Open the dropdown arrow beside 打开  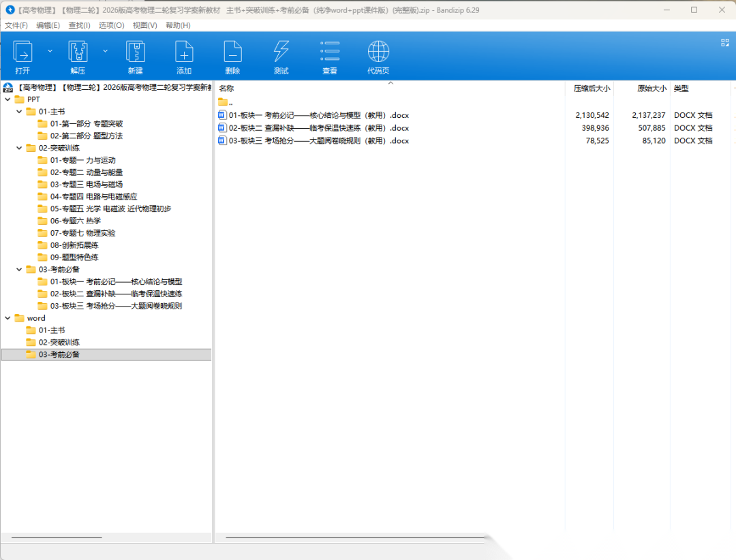[50, 51]
